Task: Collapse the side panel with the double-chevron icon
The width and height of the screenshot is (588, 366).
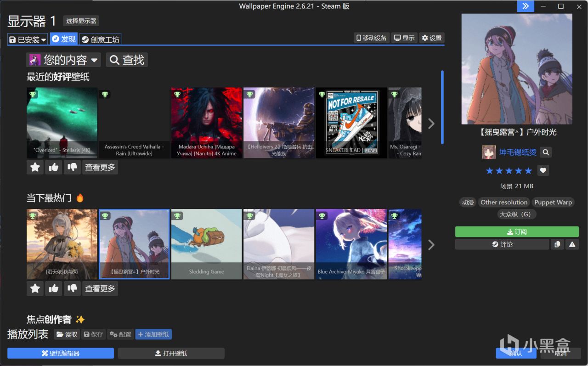Action: [x=526, y=6]
